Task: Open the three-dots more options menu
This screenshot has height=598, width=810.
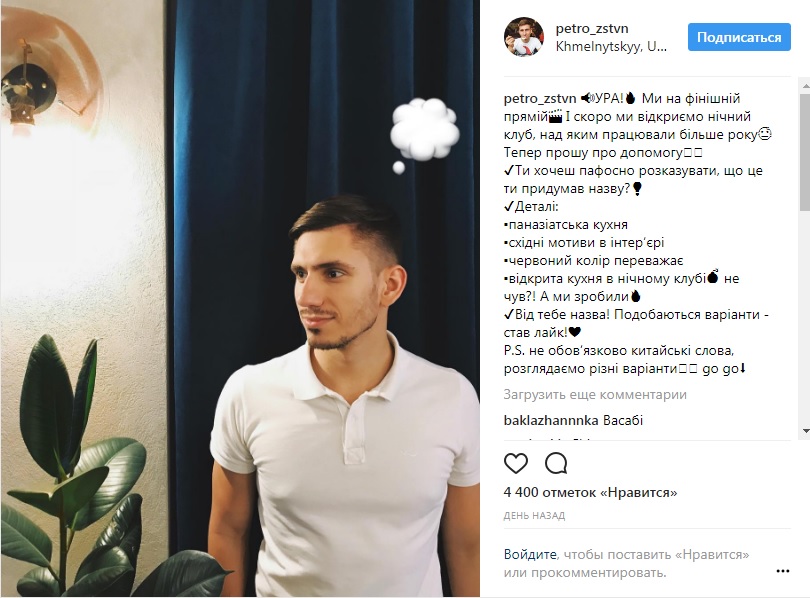Action: (783, 571)
